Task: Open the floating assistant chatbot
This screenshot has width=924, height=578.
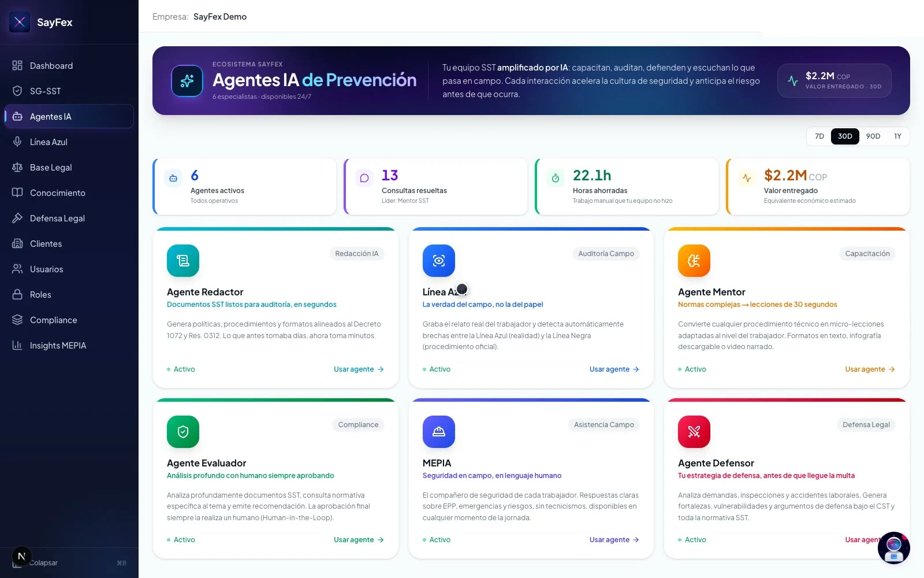Action: 894,548
